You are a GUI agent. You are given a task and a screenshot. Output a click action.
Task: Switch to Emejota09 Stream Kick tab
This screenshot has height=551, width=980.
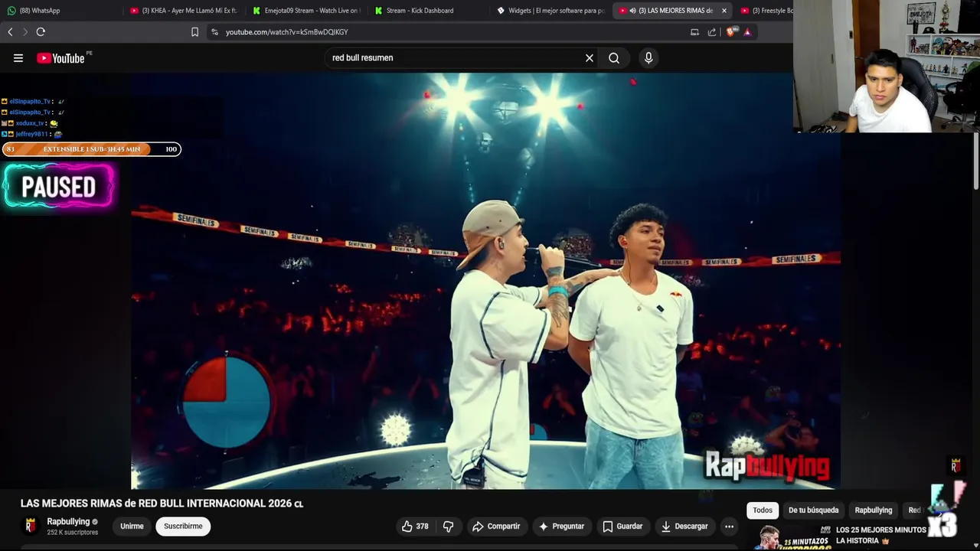[x=306, y=11]
